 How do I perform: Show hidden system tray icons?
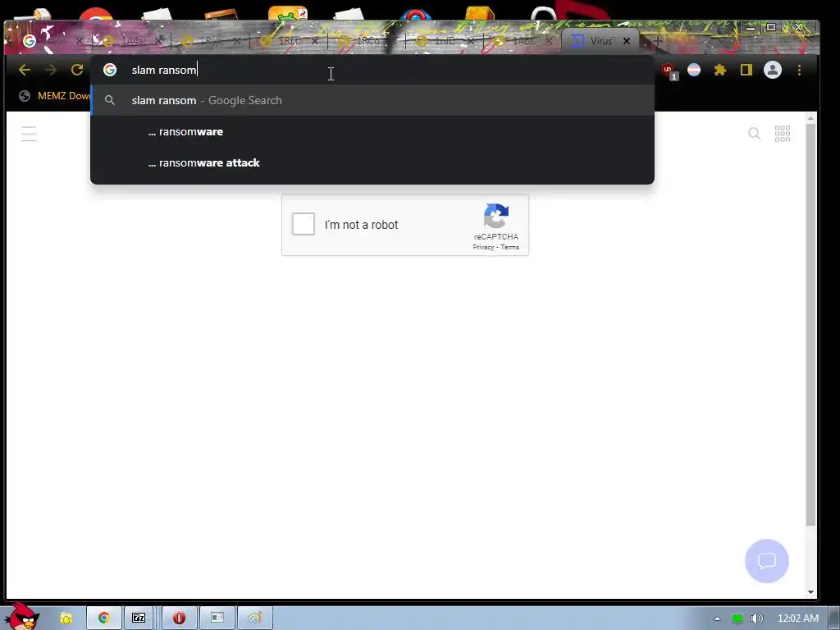pyautogui.click(x=717, y=619)
